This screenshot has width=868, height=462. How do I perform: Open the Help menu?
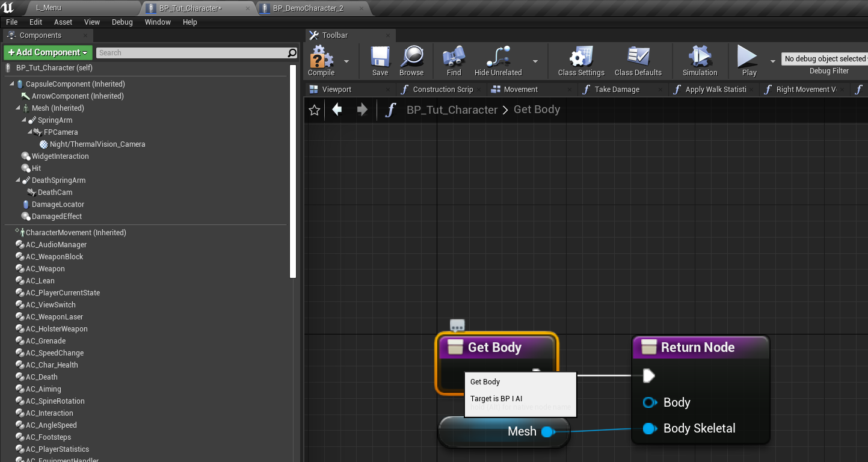pos(190,22)
